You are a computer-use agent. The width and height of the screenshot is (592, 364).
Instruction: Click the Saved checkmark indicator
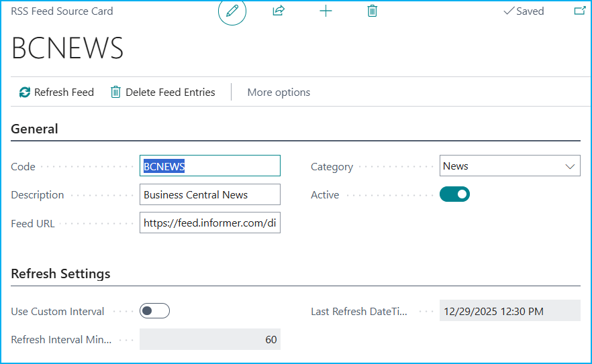click(524, 11)
